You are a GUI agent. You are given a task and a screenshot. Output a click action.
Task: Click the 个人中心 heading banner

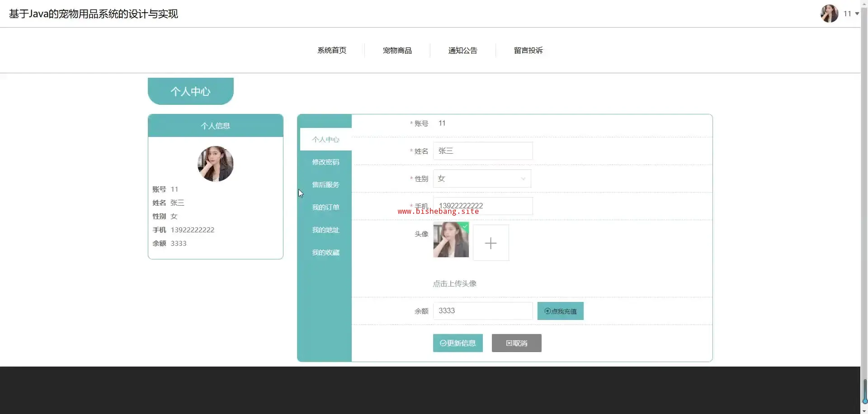191,91
